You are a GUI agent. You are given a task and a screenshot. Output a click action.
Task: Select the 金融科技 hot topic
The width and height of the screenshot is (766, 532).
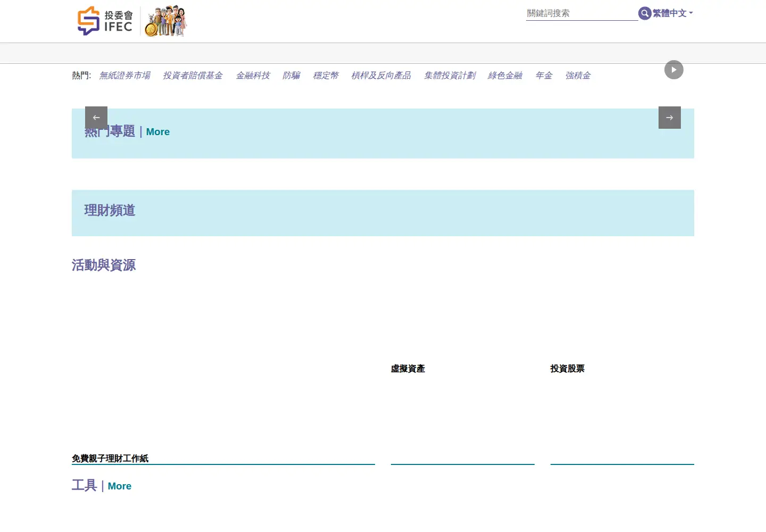tap(253, 76)
